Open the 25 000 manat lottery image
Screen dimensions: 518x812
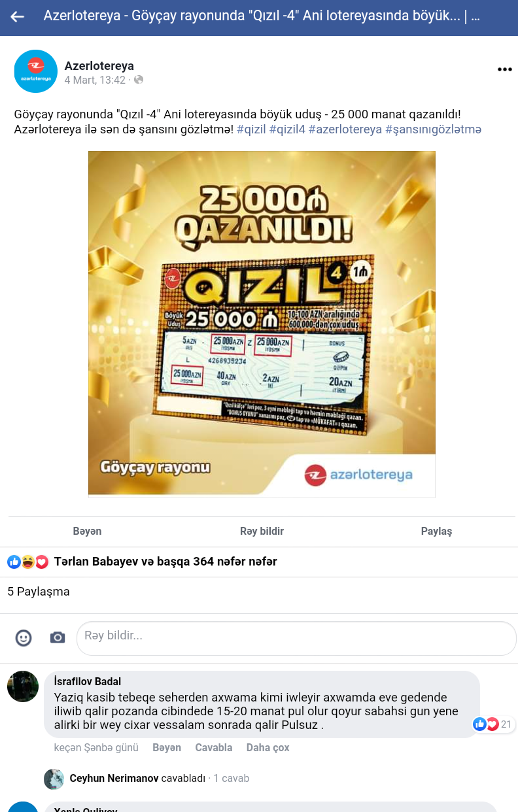click(x=262, y=324)
